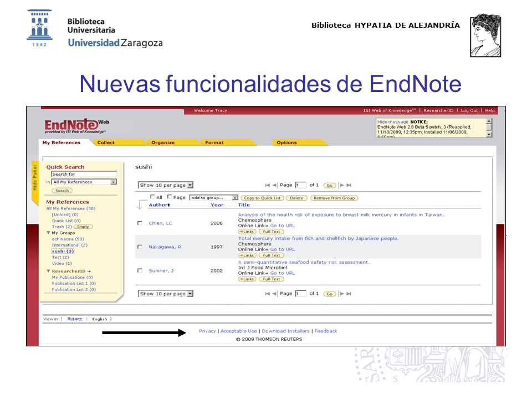
Task: Go to first page in bottom pager
Action: coord(267,294)
